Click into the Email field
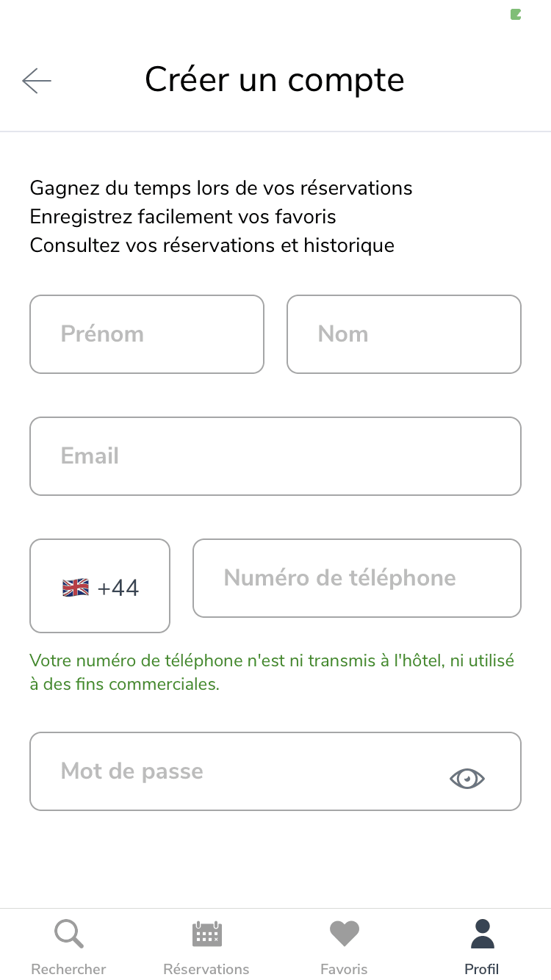 point(275,456)
